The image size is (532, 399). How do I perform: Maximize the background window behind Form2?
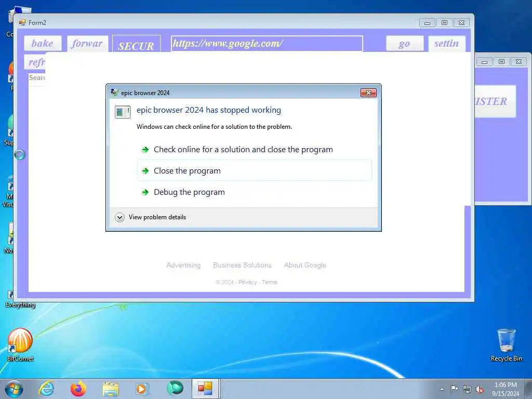click(501, 62)
